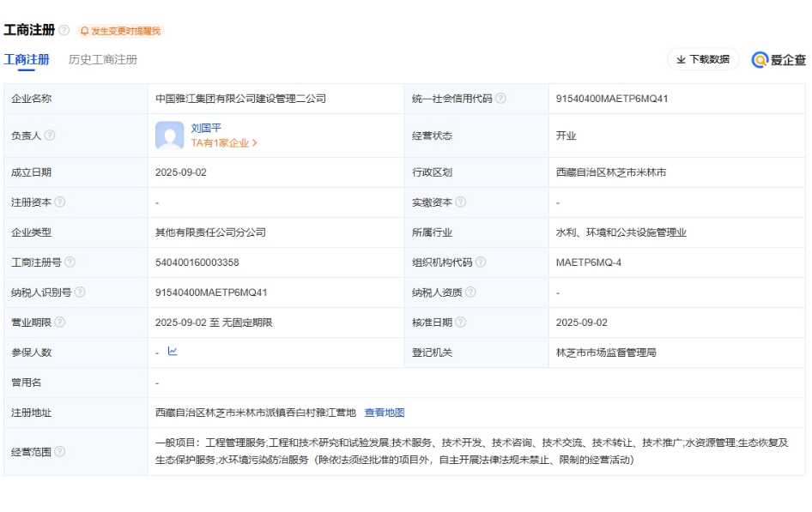Open the 爱企查 logo
Viewport: 812px width, 512px height.
click(x=779, y=59)
